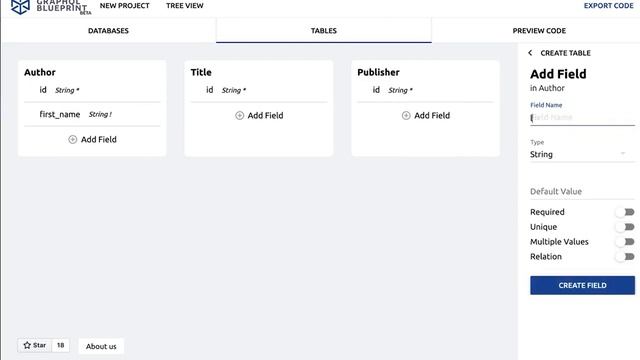Click the star count 18
This screenshot has width=640, height=360.
click(x=60, y=345)
